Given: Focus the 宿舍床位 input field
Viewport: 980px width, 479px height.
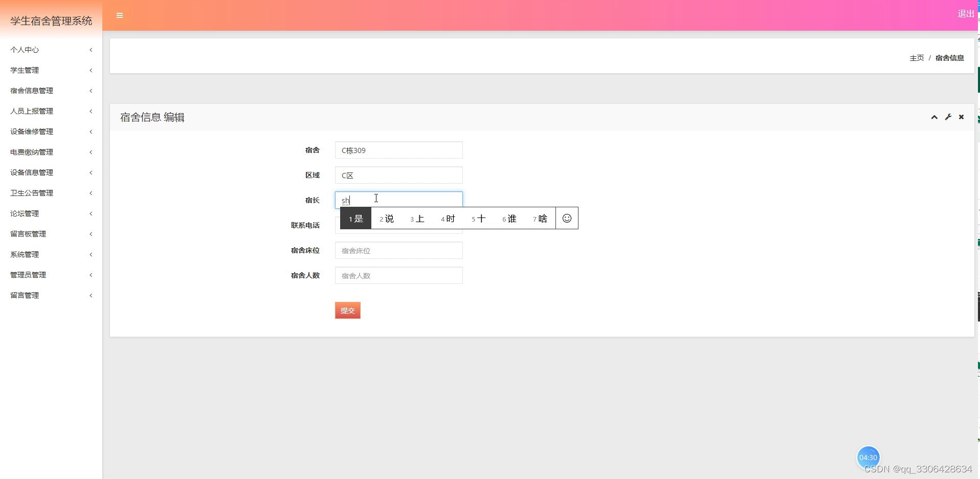Looking at the screenshot, I should [399, 250].
